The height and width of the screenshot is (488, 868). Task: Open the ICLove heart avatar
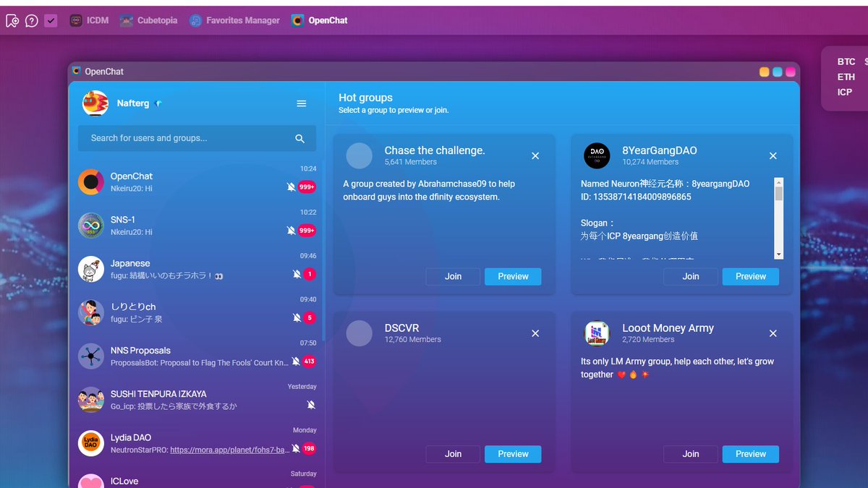coord(91,481)
